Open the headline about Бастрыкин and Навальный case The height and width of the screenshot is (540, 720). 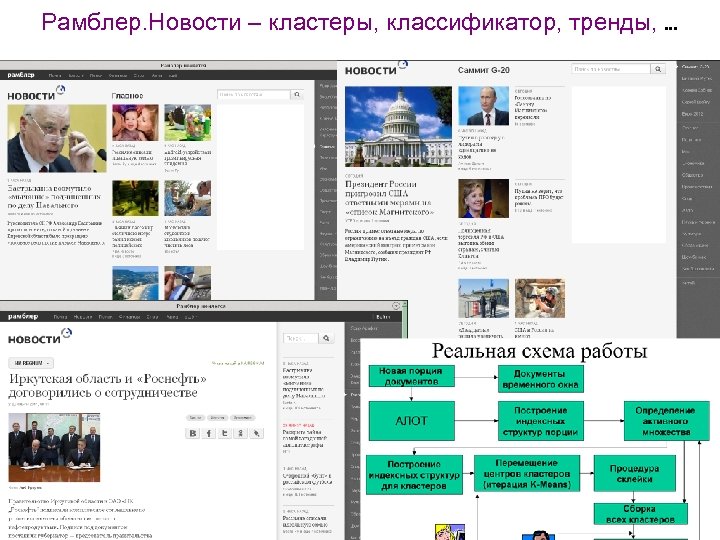[54, 197]
